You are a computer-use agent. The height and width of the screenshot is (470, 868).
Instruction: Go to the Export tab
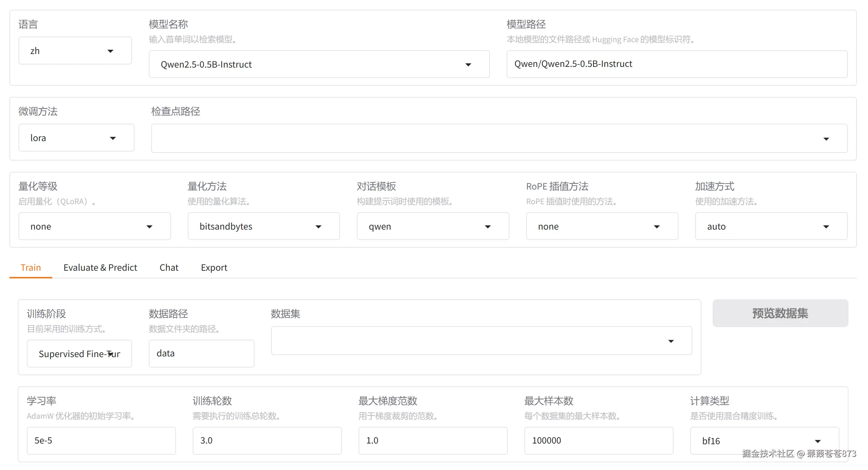[214, 268]
